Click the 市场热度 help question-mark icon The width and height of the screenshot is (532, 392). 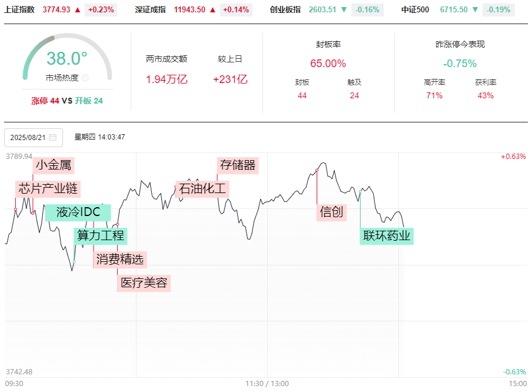(x=85, y=78)
